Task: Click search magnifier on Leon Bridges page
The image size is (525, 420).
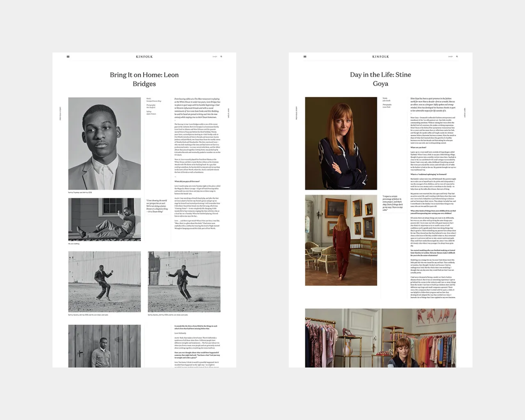Action: tap(221, 57)
